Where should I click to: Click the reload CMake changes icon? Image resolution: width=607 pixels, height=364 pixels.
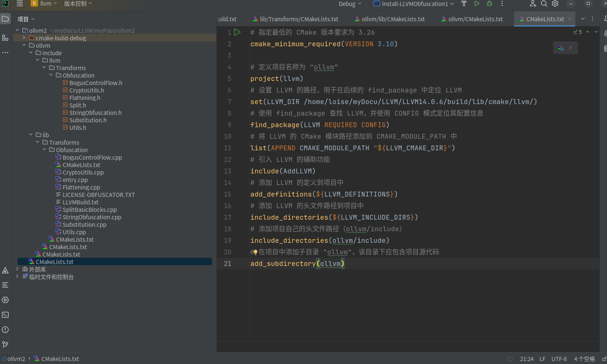[x=561, y=48]
